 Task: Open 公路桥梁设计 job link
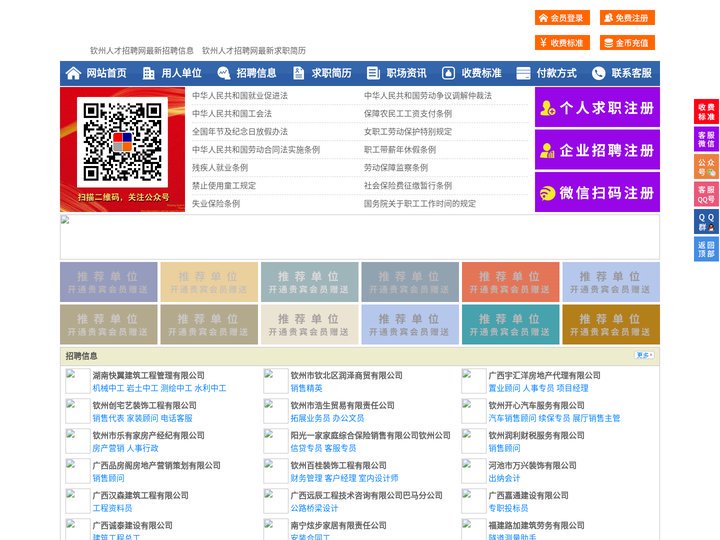314,508
